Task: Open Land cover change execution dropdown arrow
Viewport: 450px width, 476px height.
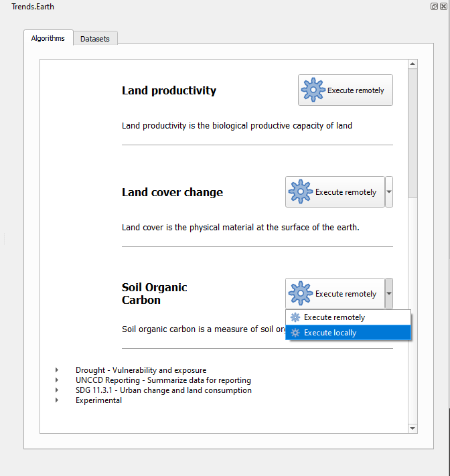Action: [x=389, y=192]
